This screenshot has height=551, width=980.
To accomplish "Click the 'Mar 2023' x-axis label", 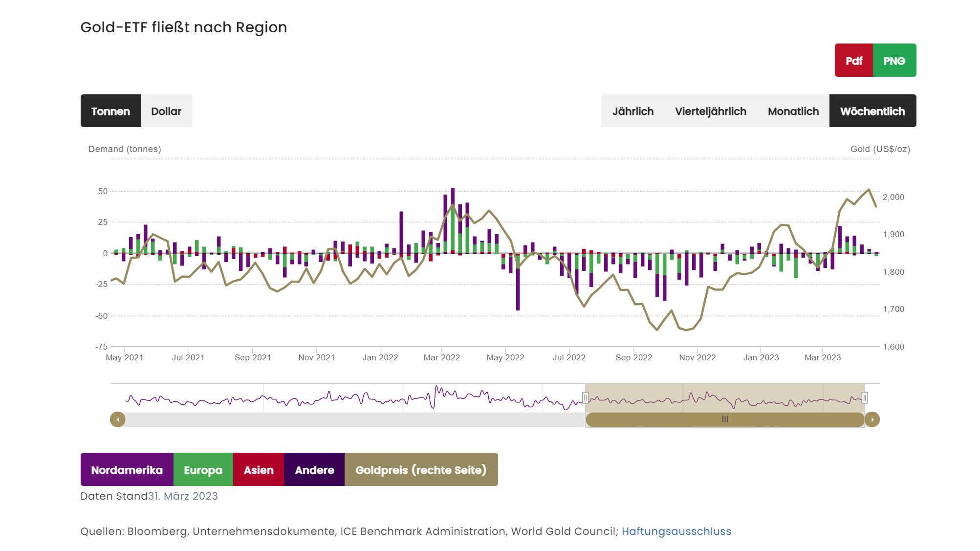I will point(823,357).
